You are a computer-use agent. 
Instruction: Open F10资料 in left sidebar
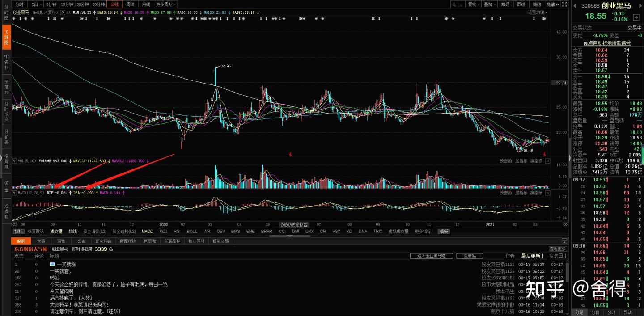point(6,63)
